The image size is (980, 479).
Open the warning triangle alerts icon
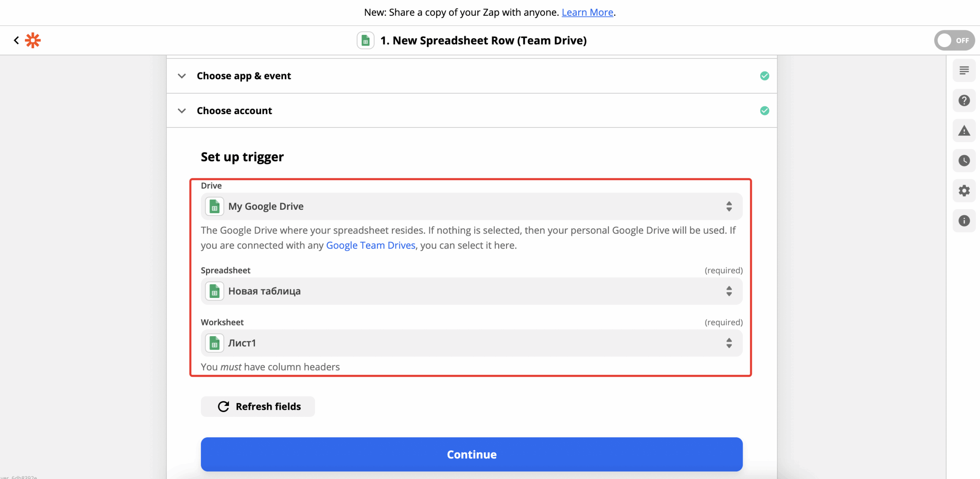pyautogui.click(x=964, y=131)
